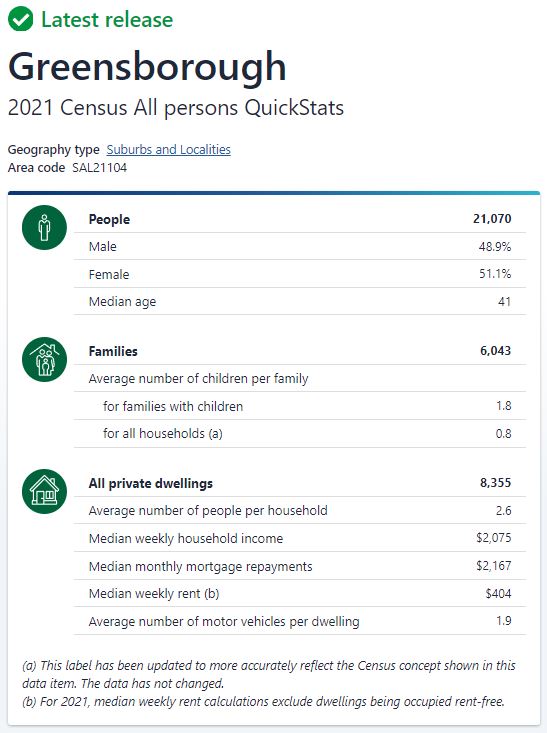Click the area code SAL21104 text
547x733 pixels.
pyautogui.click(x=99, y=168)
